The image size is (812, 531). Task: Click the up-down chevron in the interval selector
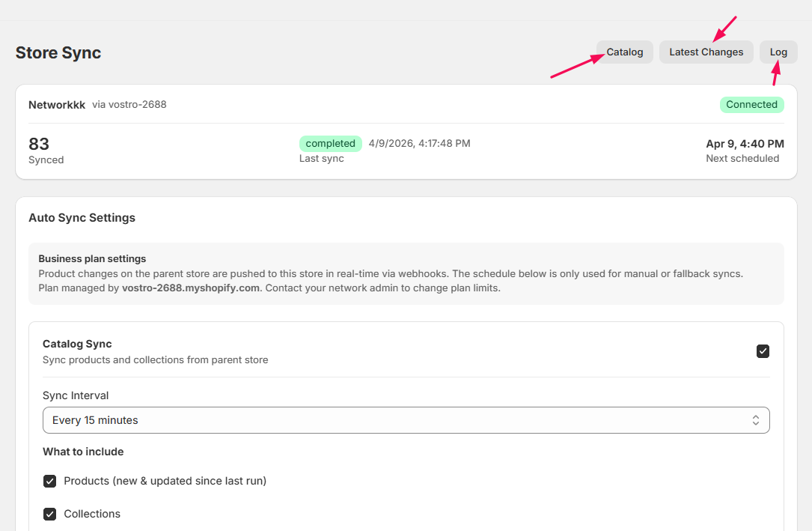pyautogui.click(x=756, y=420)
